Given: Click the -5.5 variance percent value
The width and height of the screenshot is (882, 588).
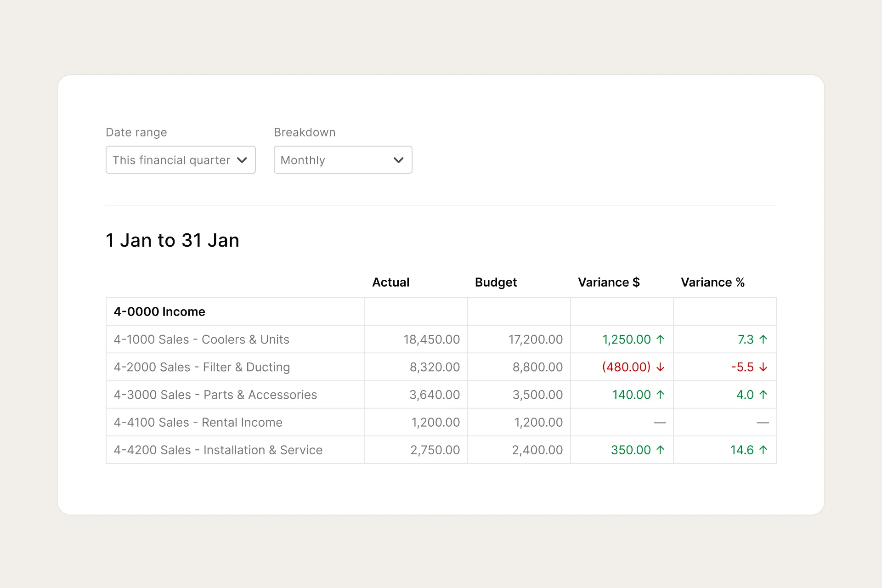Looking at the screenshot, I should 742,367.
